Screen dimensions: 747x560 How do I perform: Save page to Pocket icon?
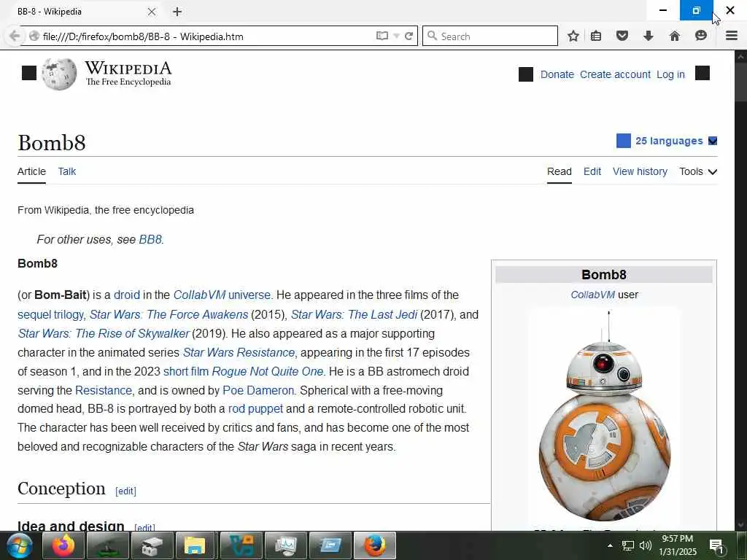tap(622, 36)
